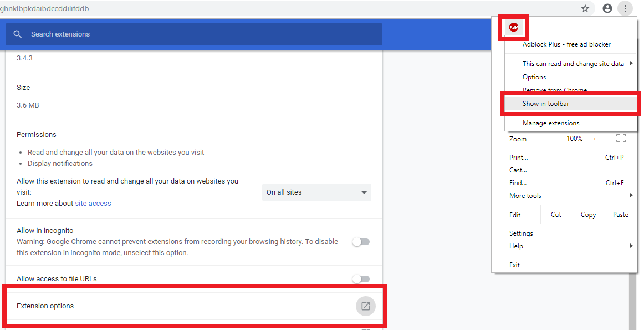Image resolution: width=644 pixels, height=330 pixels.
Task: Click the fullscreen zoom icon
Action: (x=621, y=139)
